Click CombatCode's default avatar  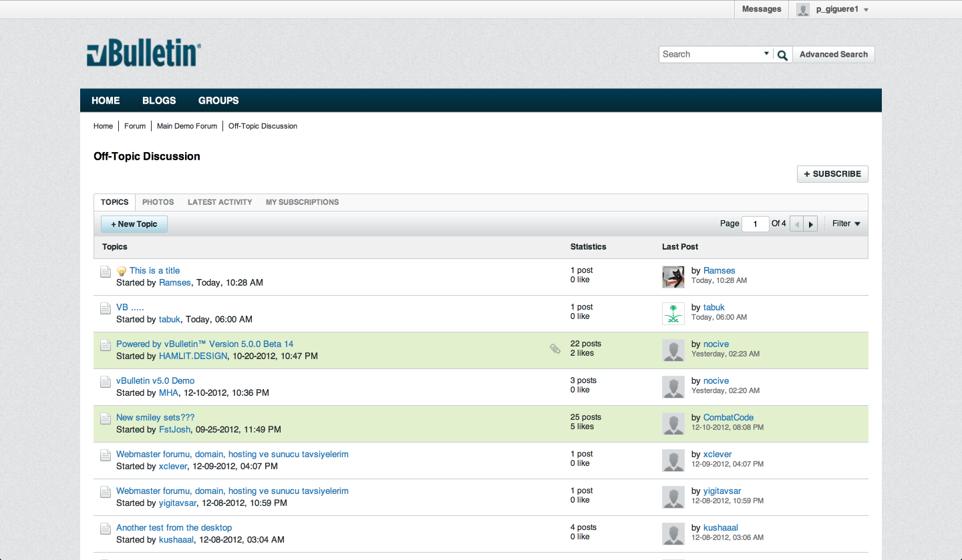[x=673, y=424]
